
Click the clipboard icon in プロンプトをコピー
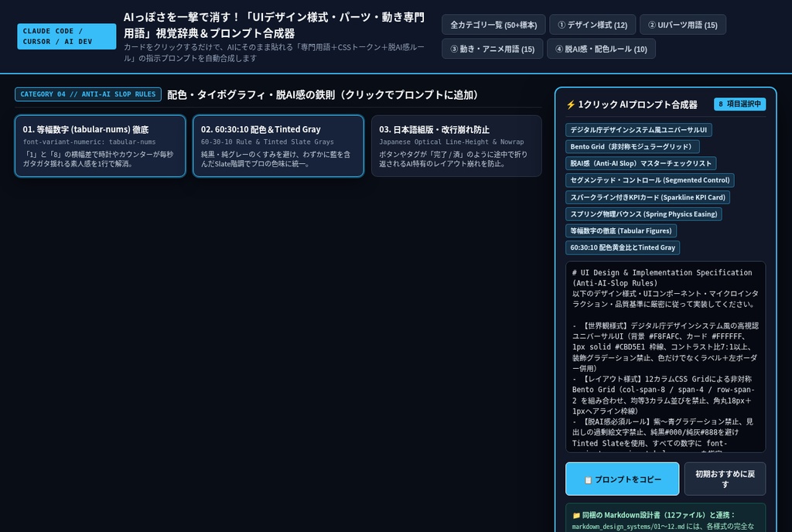pos(588,480)
